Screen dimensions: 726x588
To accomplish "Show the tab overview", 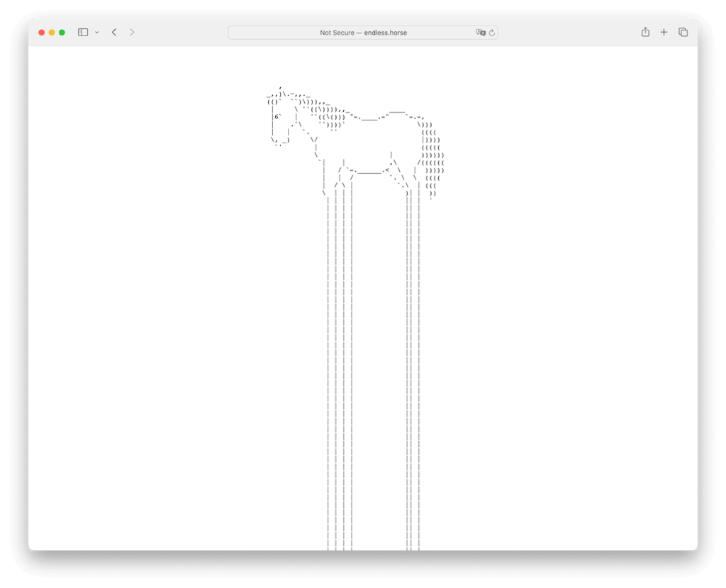I will 683,32.
